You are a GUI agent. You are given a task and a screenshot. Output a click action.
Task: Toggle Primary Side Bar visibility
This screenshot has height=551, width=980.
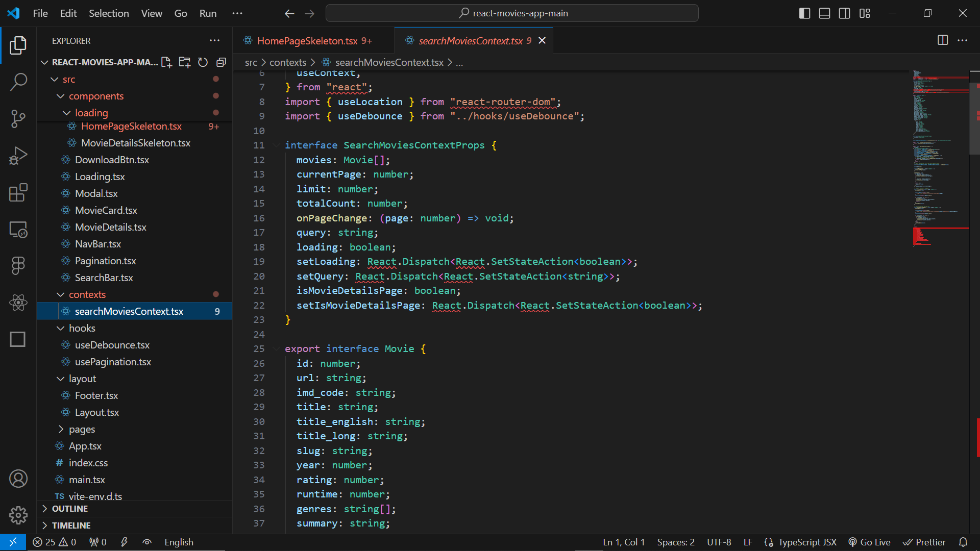click(x=804, y=13)
